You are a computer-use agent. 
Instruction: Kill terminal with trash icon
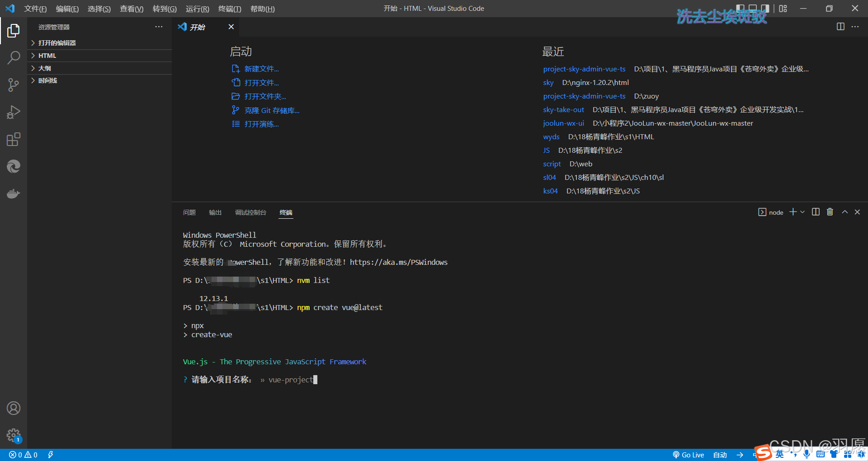click(830, 212)
